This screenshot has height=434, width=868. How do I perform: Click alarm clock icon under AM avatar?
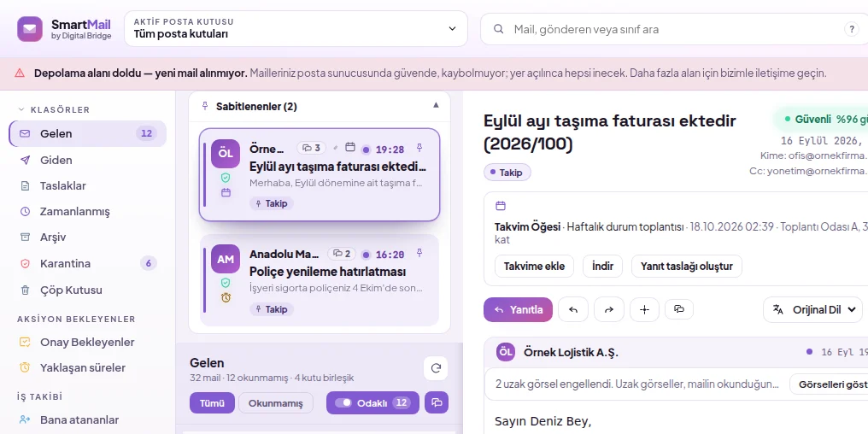point(226,298)
